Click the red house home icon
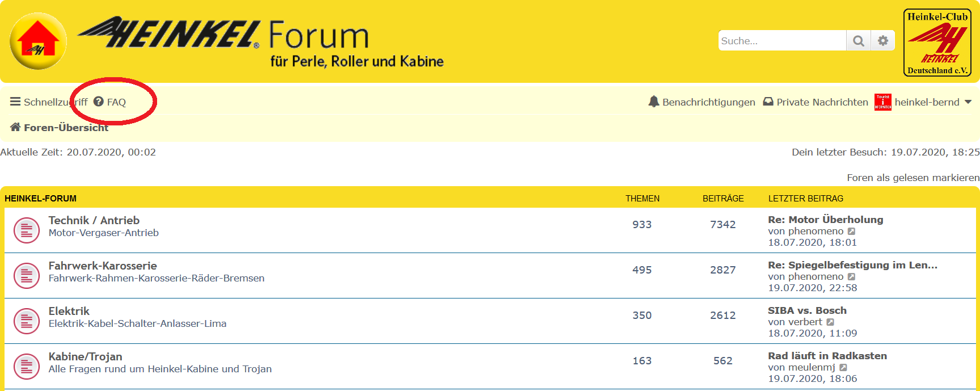Image resolution: width=980 pixels, height=391 pixels. (x=38, y=41)
